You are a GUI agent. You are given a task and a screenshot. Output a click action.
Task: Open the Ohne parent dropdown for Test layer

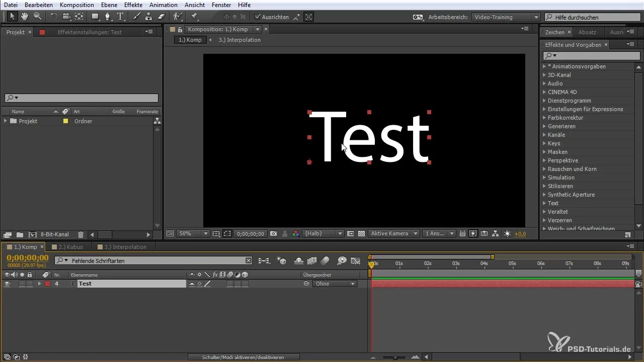click(335, 284)
